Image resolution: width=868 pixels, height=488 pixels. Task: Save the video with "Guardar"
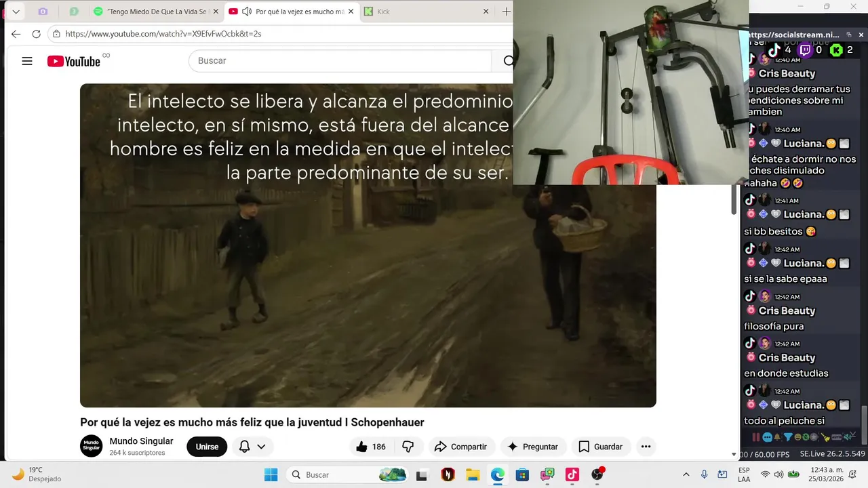(601, 447)
